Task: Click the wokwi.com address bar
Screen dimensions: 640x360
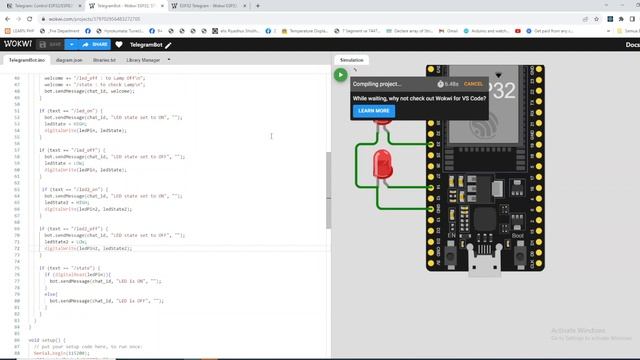Action: 310,19
